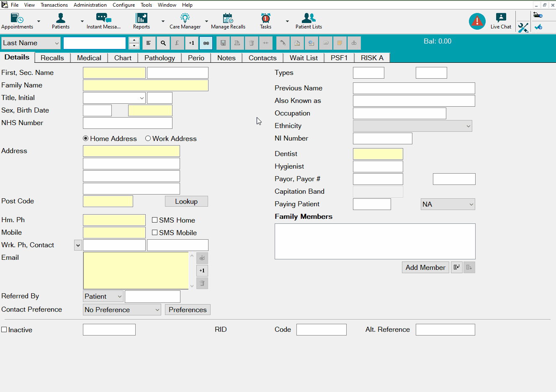556x392 pixels.
Task: Click the checkmark with globe icon
Action: pyautogui.click(x=538, y=27)
